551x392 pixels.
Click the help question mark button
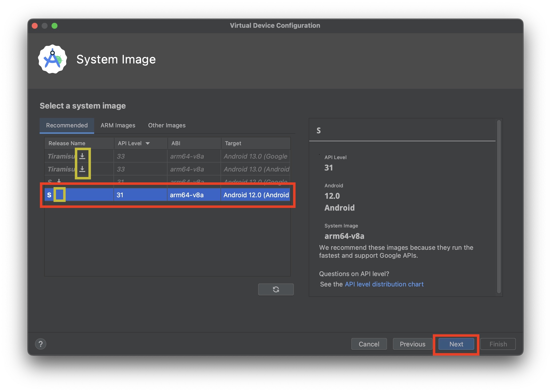click(41, 344)
